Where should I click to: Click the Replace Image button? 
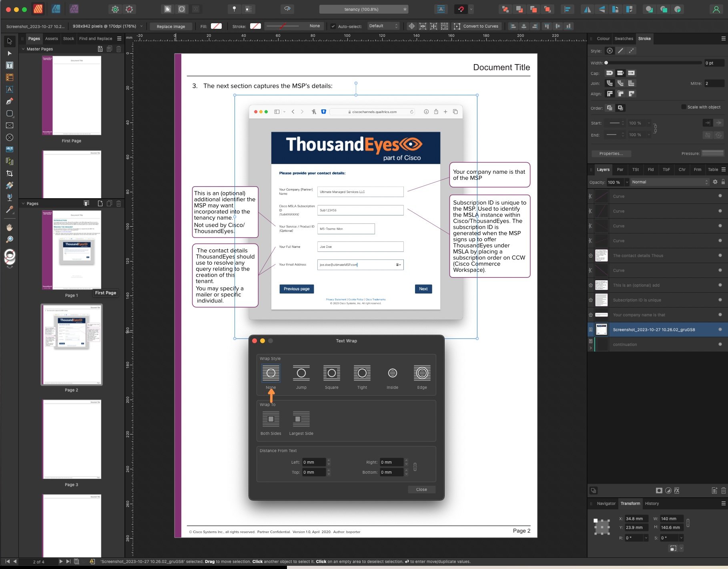171,26
